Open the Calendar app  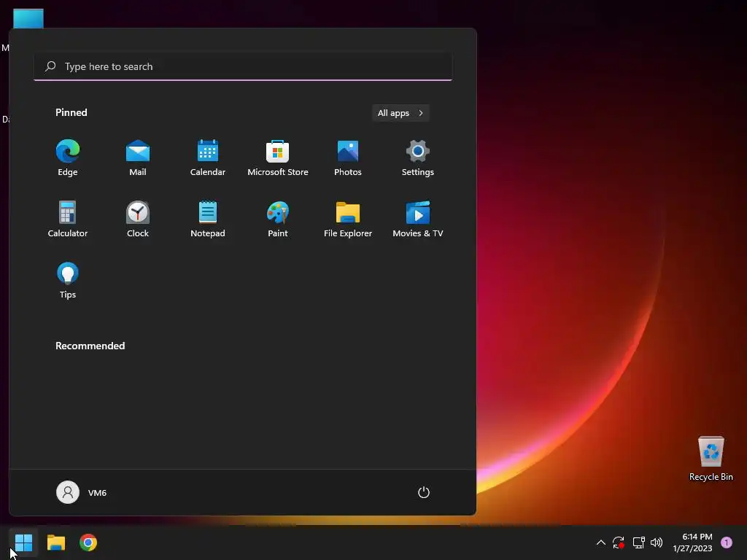208,158
